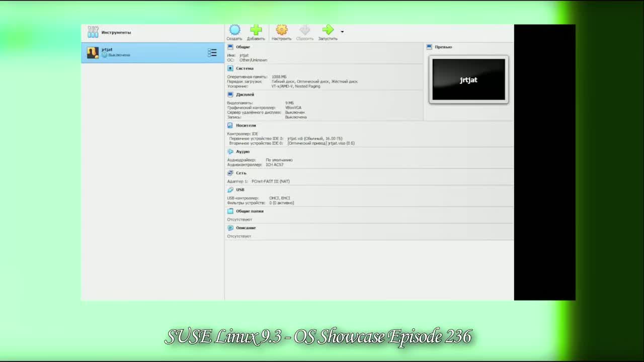The height and width of the screenshot is (362, 644).
Task: Click the Создать (new VM) toolbar icon
Action: click(x=234, y=30)
